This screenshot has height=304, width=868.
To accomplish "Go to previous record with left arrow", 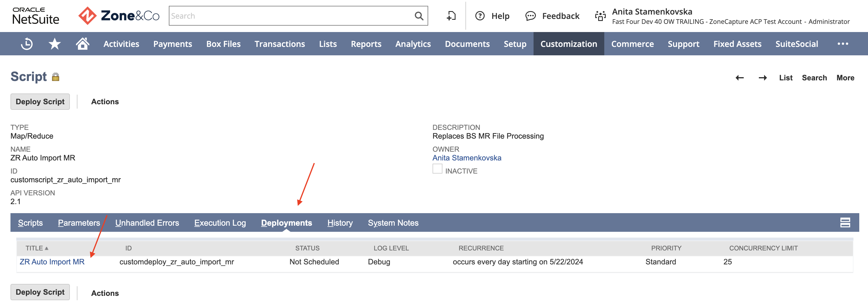I will pos(740,78).
